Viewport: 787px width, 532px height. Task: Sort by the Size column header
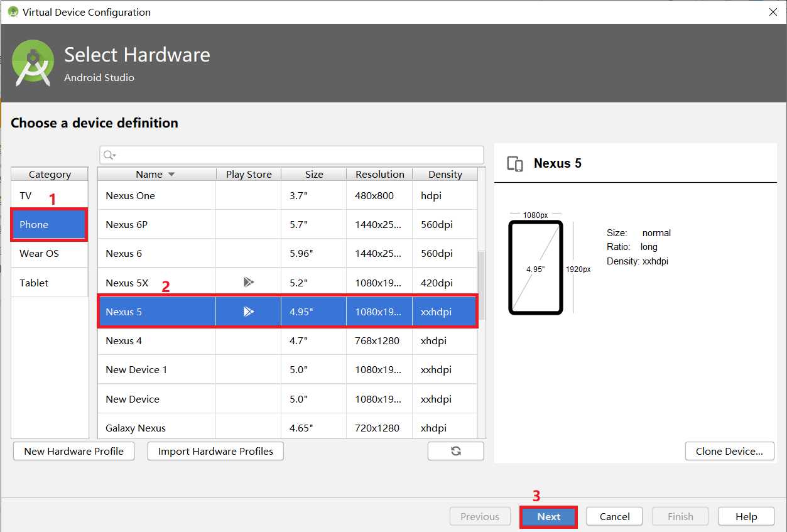(x=314, y=174)
